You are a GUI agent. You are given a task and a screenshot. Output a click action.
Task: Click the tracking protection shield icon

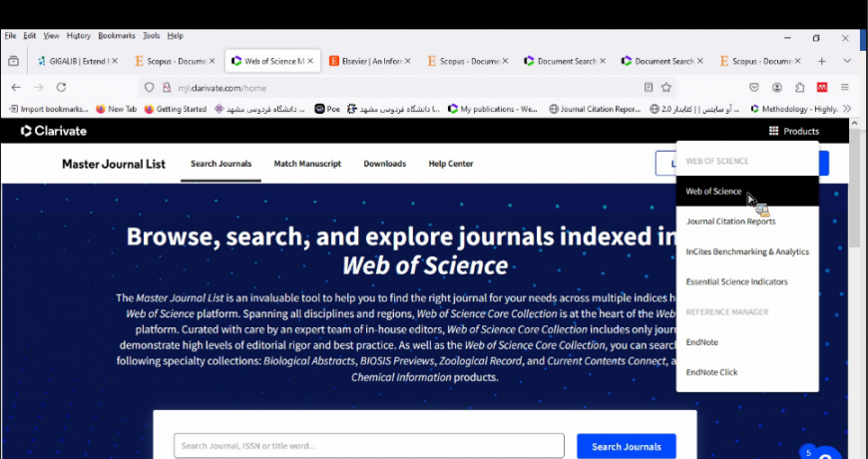click(149, 88)
